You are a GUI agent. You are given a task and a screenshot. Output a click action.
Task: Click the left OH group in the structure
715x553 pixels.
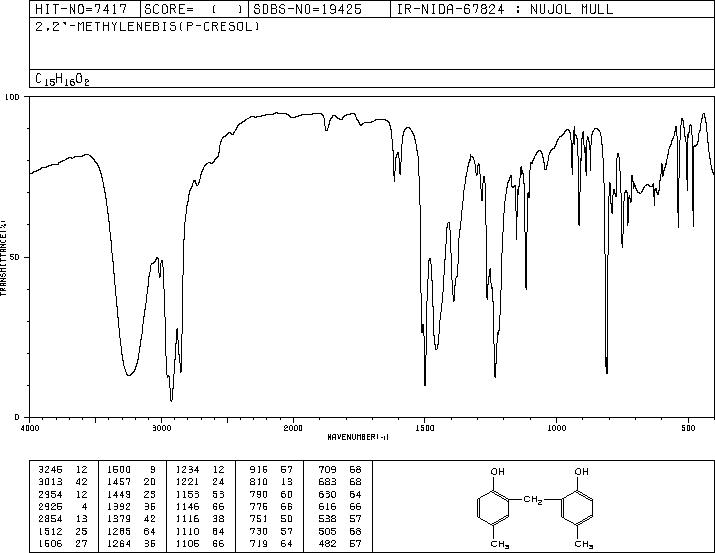pos(497,471)
